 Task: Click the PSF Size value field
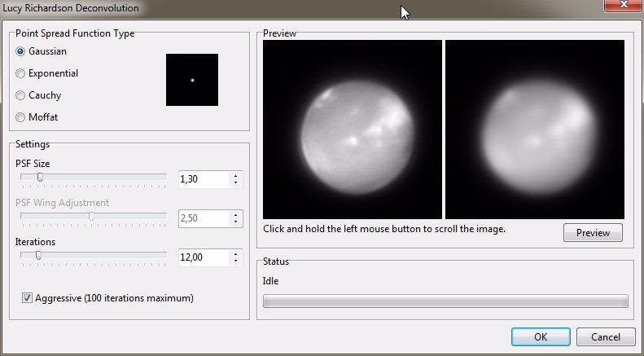[204, 178]
